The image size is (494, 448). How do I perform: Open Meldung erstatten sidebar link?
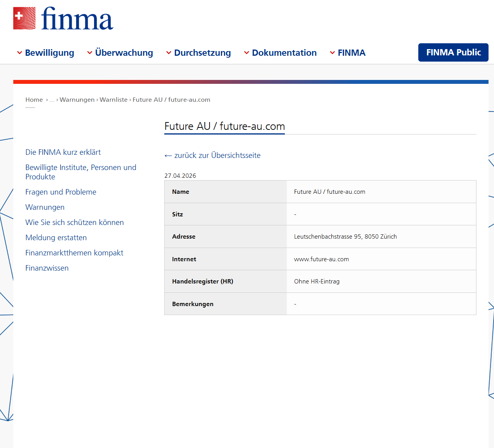(56, 237)
